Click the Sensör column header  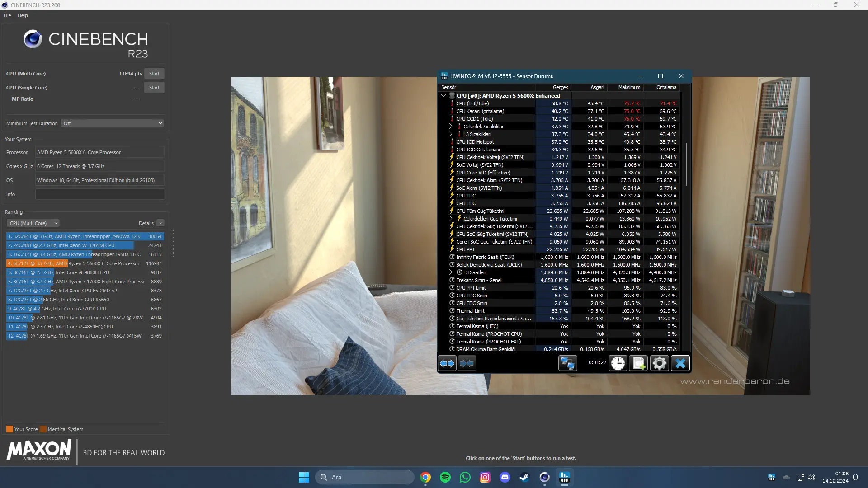(487, 87)
